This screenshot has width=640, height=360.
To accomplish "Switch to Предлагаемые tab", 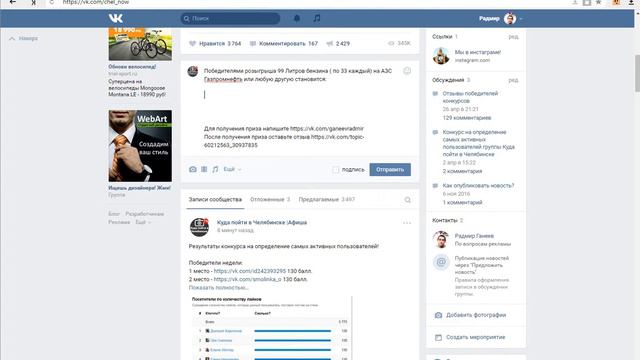I will coord(327,200).
